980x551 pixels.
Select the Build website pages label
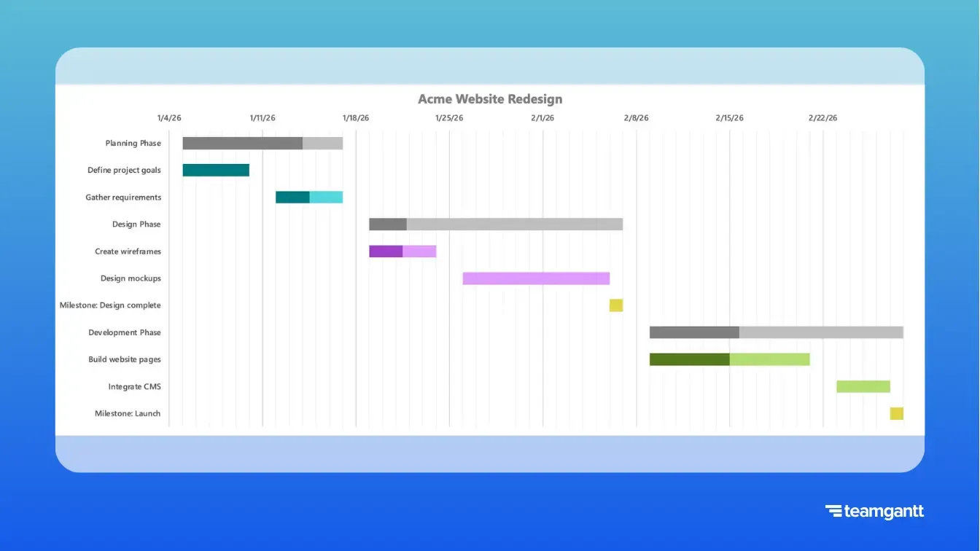125,359
